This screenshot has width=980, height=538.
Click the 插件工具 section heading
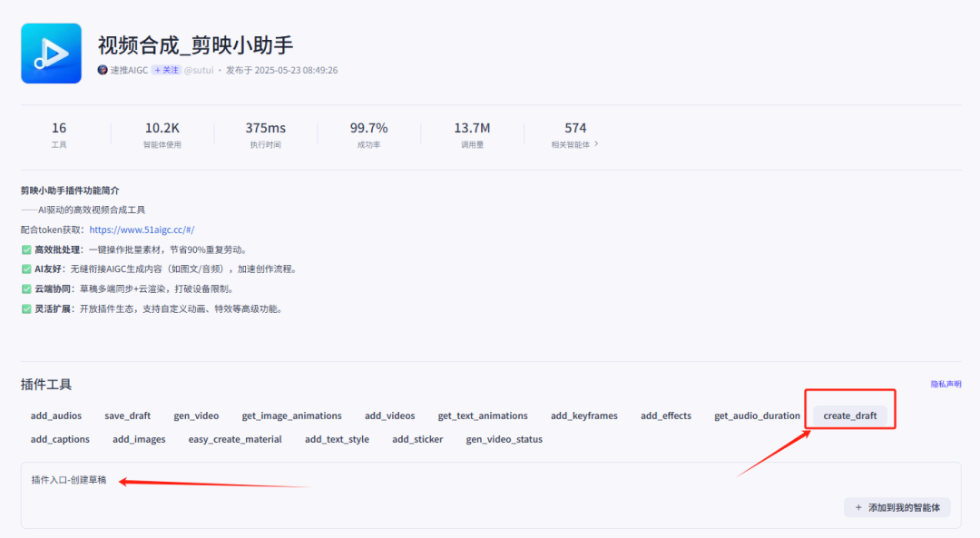pos(46,385)
